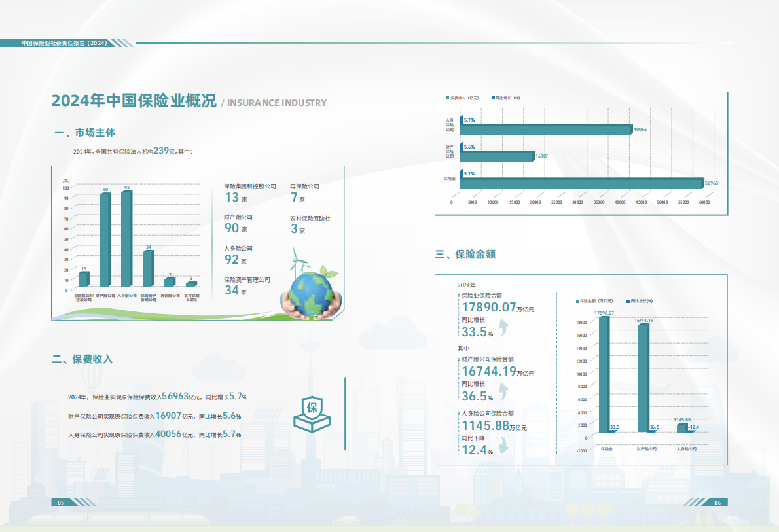This screenshot has width=779, height=532.
Task: Click the downward arrow beside 12.4%
Action: 504,446
